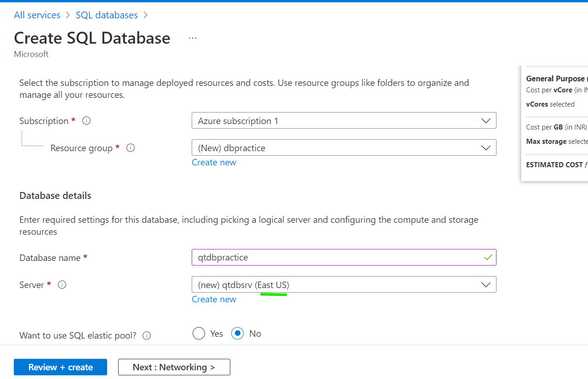Click the Microsoft publisher label
The width and height of the screenshot is (588, 379).
pos(31,54)
